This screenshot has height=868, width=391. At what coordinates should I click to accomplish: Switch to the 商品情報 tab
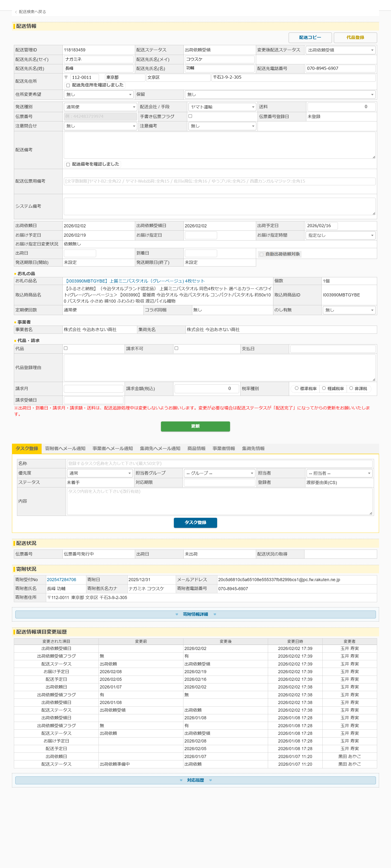click(197, 448)
